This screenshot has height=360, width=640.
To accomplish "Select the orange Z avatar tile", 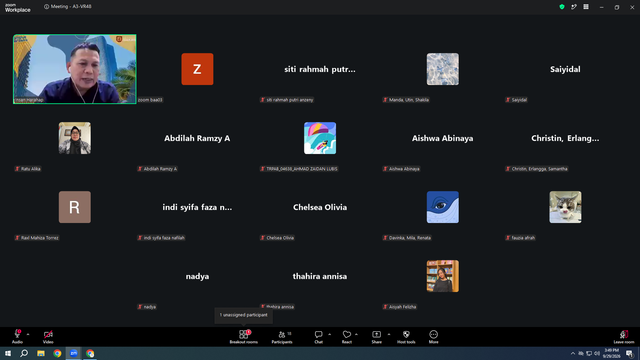I will tap(197, 69).
